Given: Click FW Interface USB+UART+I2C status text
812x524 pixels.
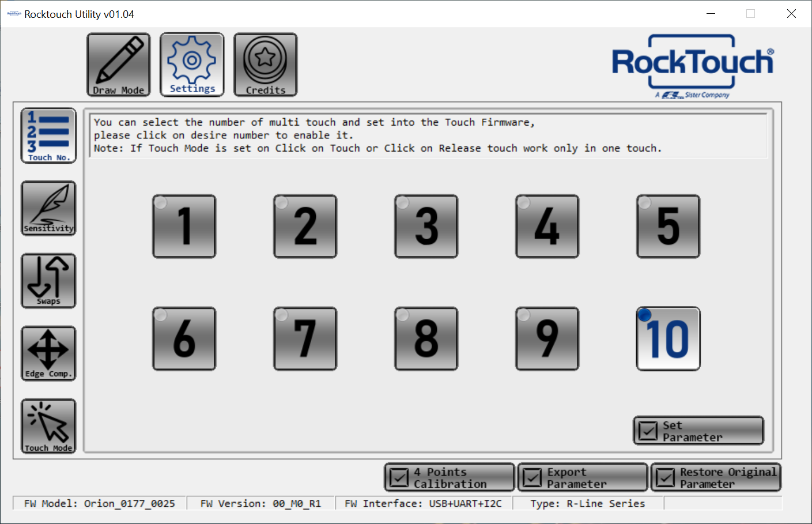Looking at the screenshot, I should point(423,503).
